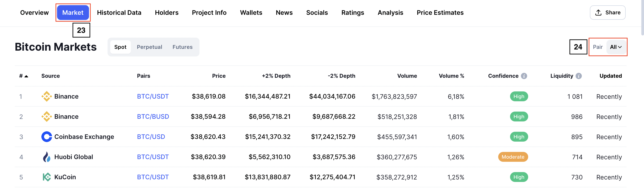Open the Project Info tab
The height and width of the screenshot is (190, 644).
(209, 13)
